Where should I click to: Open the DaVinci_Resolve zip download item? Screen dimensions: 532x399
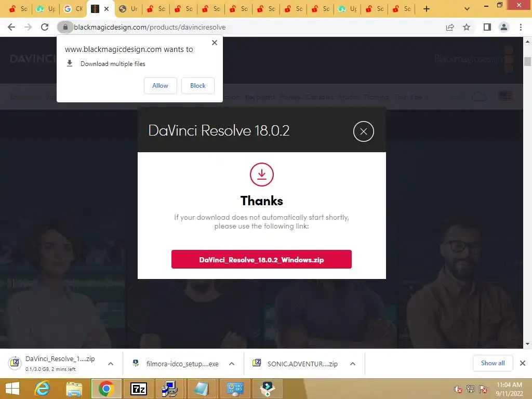(54, 363)
